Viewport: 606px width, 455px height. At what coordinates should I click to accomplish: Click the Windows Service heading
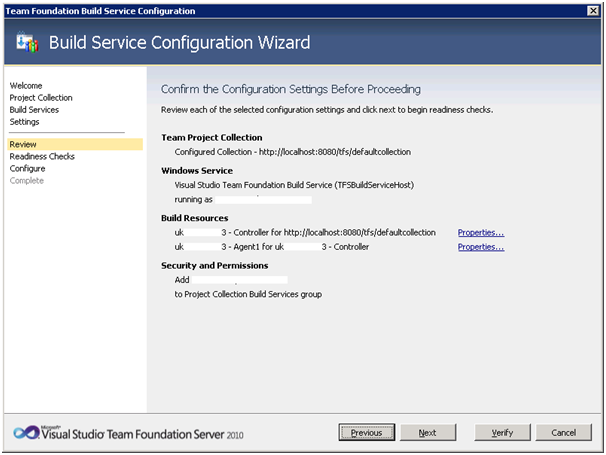[x=197, y=170]
